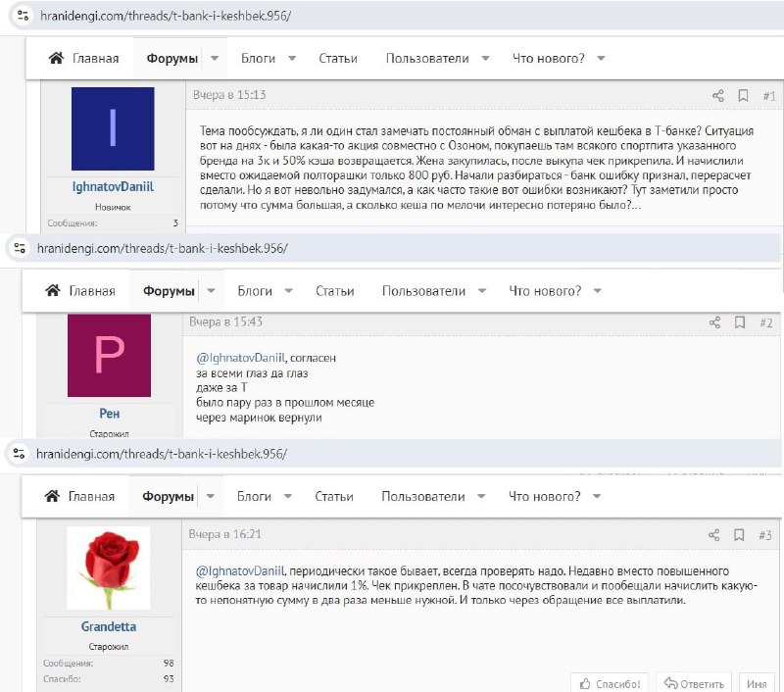The height and width of the screenshot is (692, 784).
Task: Click the Имя button under Grandetta's post
Action: click(x=757, y=683)
